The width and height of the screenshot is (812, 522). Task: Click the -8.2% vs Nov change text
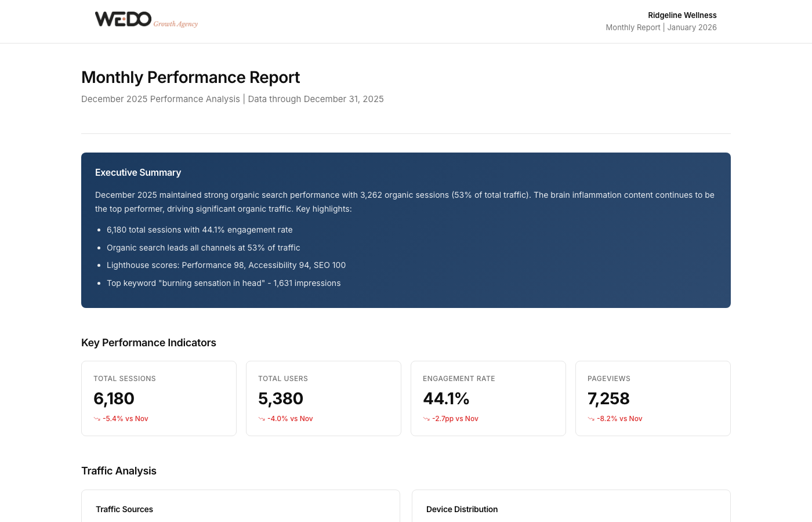[619, 419]
